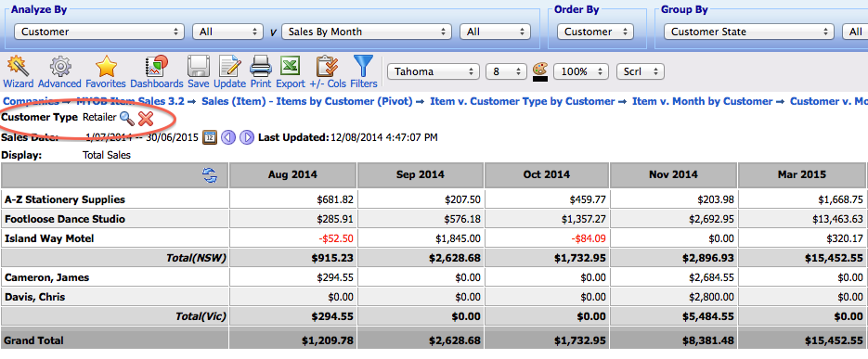The image size is (868, 359).
Task: Remove the Customer Type filter with red X
Action: pyautogui.click(x=146, y=118)
